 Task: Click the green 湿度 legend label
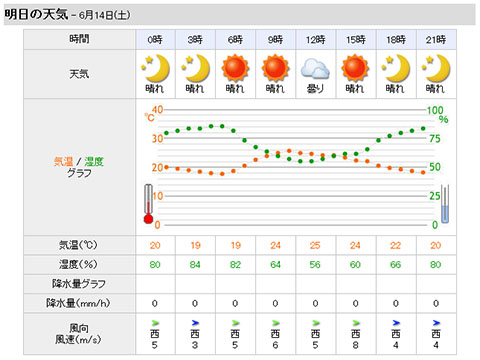point(94,162)
